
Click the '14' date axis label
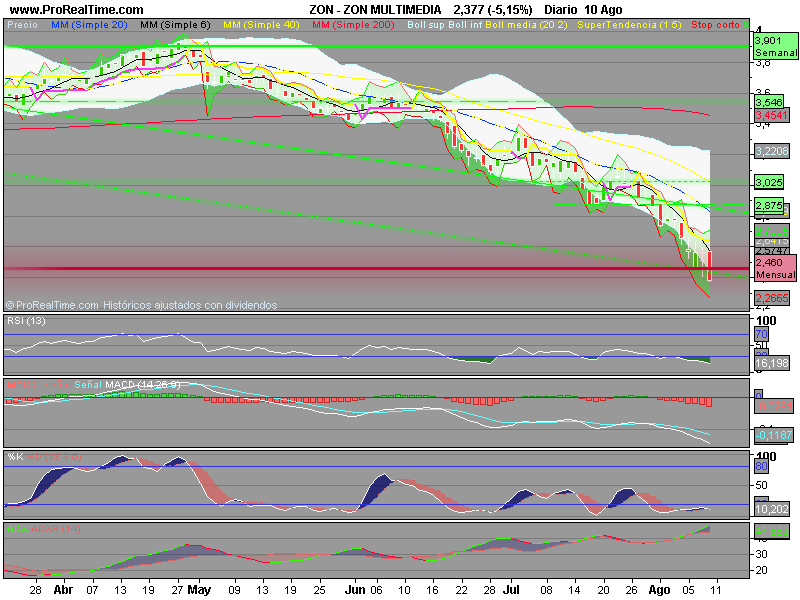coord(574,590)
